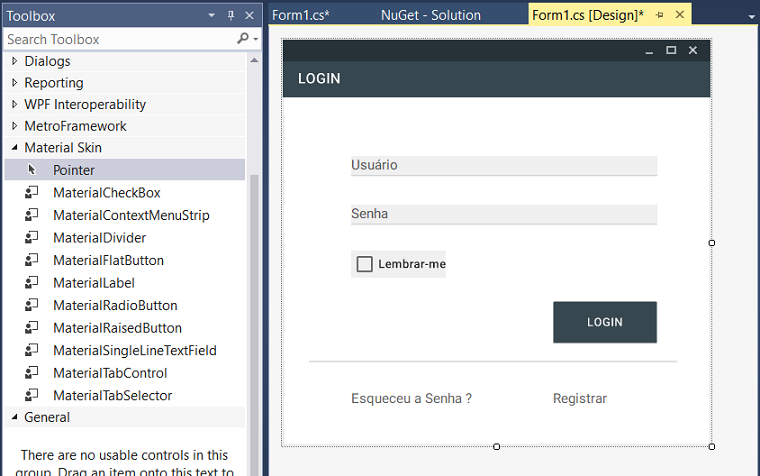Choose the MaterialFlatButton control icon
The image size is (760, 476).
[x=32, y=260]
